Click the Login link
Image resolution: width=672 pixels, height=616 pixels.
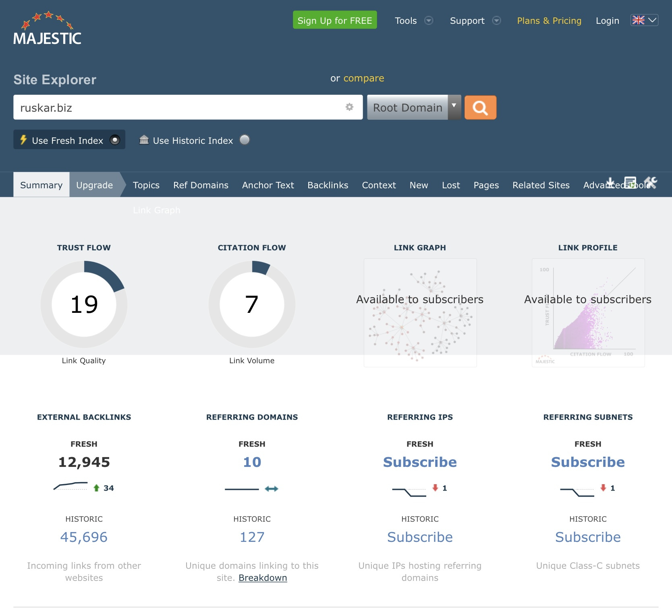pos(608,21)
